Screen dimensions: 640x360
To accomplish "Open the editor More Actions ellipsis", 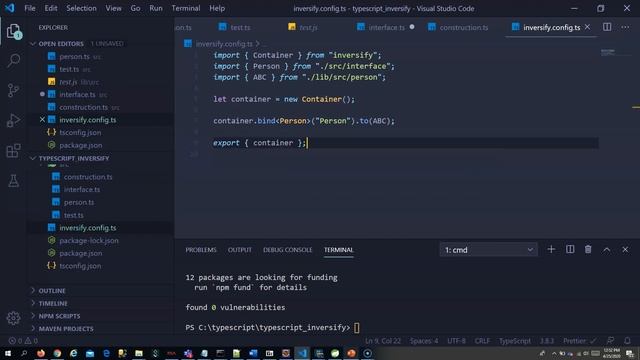I will tap(625, 27).
